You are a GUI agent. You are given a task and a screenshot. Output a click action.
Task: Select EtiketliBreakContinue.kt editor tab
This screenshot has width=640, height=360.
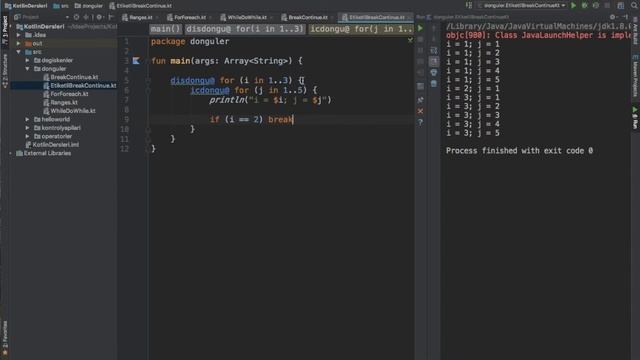pos(376,17)
